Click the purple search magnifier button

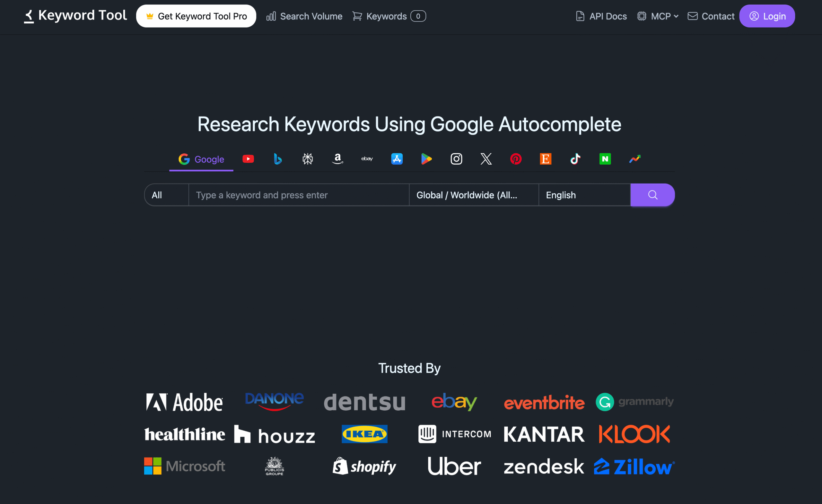[652, 195]
